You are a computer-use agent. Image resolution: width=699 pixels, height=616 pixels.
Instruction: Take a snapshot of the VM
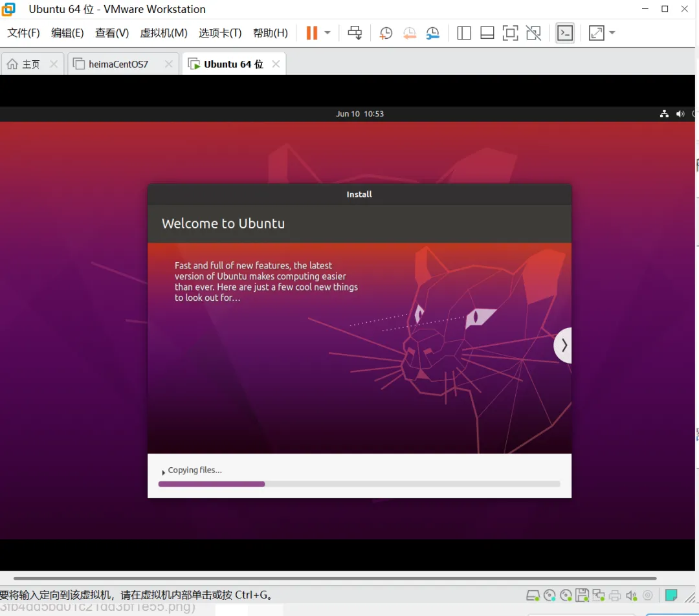click(x=386, y=33)
